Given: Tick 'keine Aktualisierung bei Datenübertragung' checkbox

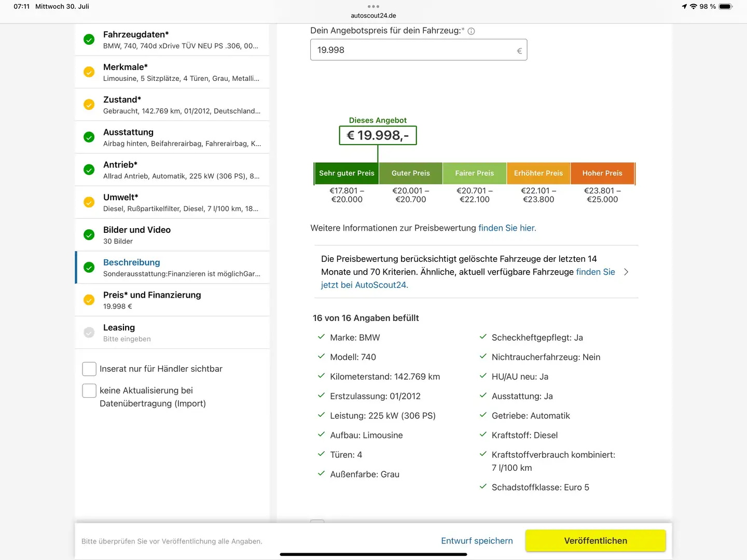Looking at the screenshot, I should pos(89,390).
